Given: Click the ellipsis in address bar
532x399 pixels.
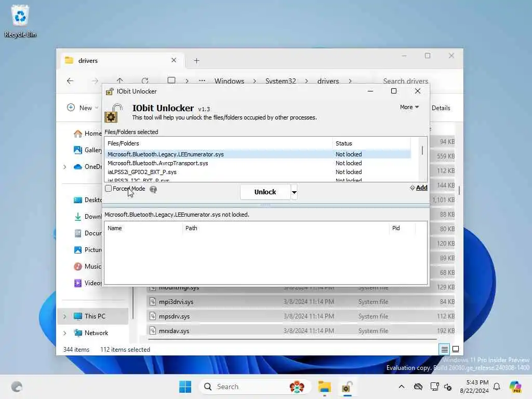Looking at the screenshot, I should click(202, 81).
